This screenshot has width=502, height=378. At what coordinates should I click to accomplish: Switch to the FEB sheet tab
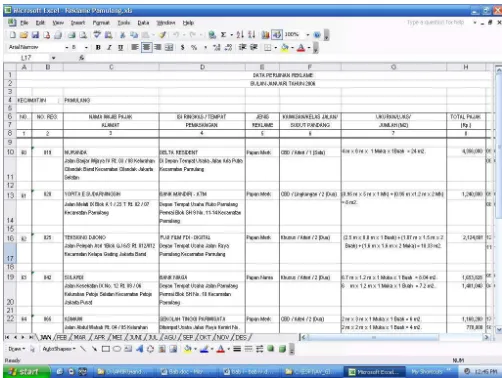62,337
